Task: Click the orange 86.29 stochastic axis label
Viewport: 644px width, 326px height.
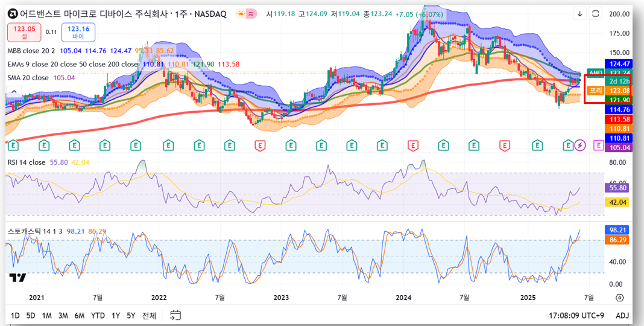Action: (x=617, y=240)
